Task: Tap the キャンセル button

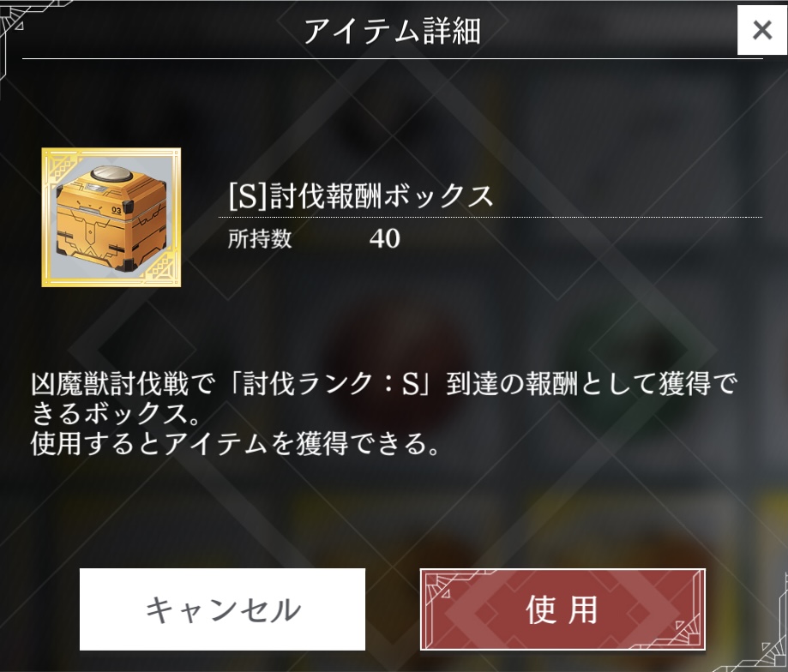Action: pos(222,609)
